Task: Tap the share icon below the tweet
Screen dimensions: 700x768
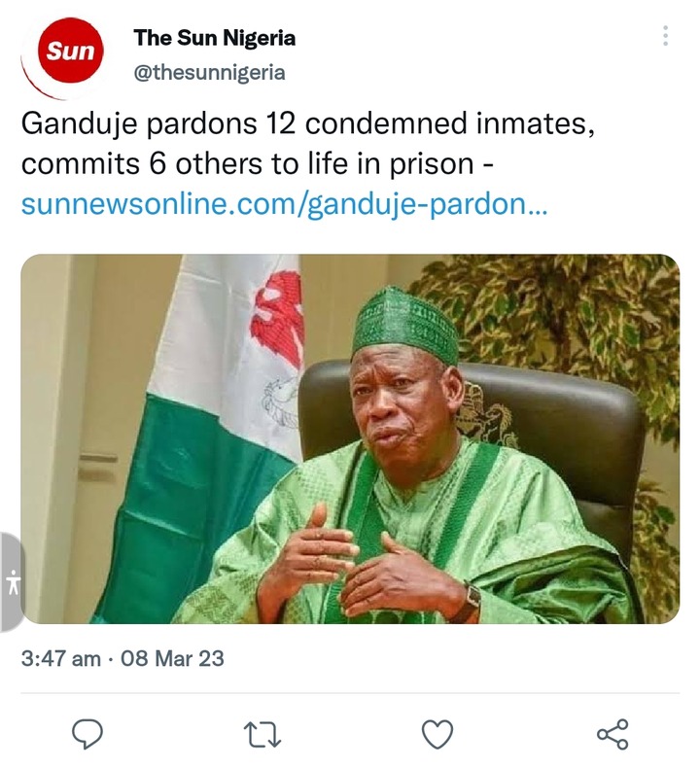Action: (x=612, y=732)
